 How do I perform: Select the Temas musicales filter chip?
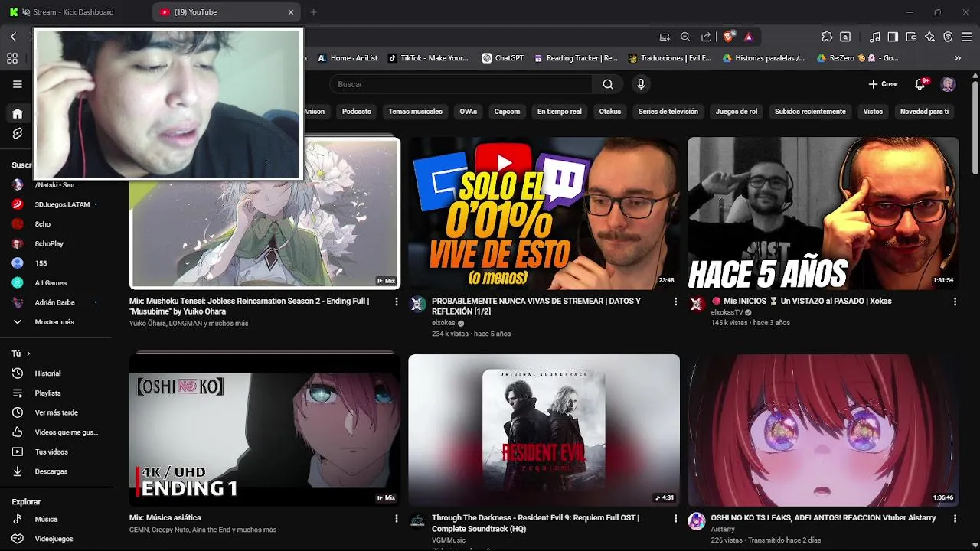[415, 112]
